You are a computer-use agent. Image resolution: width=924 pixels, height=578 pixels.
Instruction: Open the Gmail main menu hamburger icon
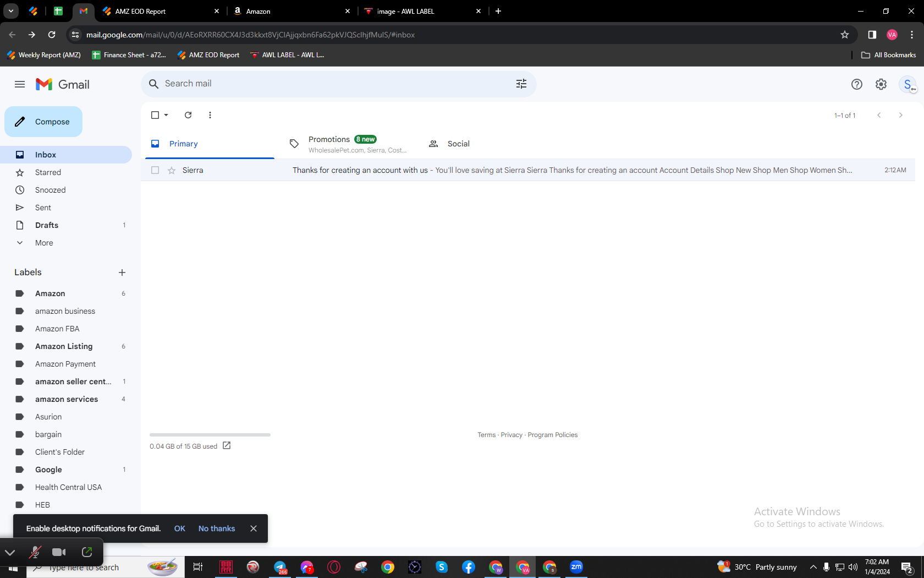20,84
